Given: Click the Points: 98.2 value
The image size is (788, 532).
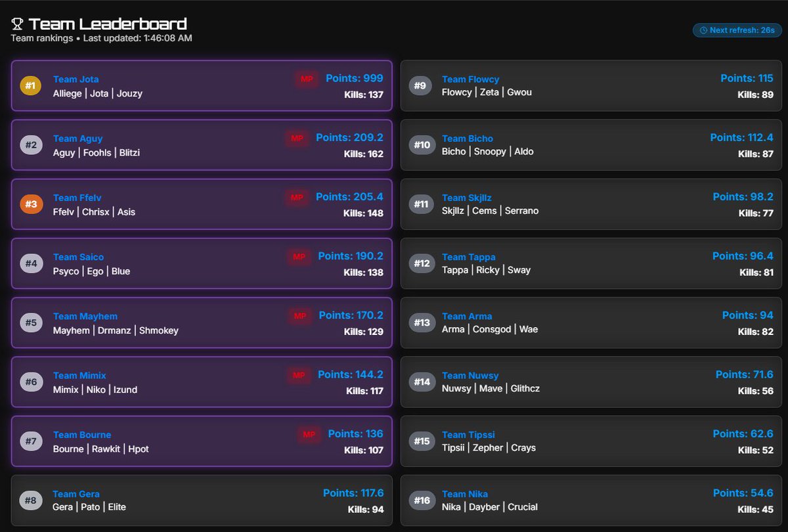Looking at the screenshot, I should coord(743,196).
